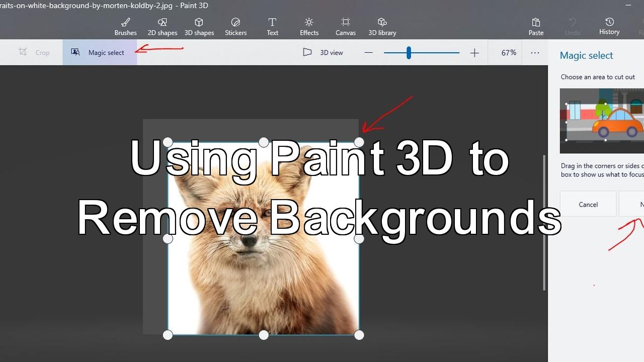Open the Stickers panel
644x362 pixels.
point(235,27)
